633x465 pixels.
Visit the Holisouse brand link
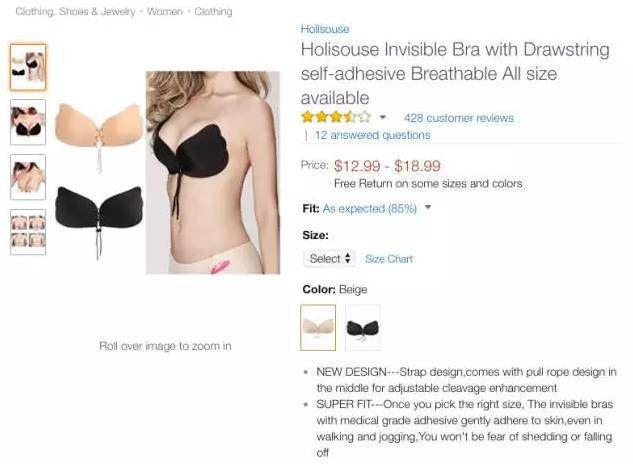click(325, 29)
